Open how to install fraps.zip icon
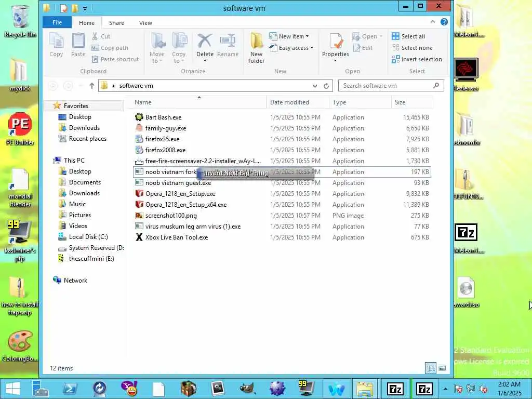 click(x=20, y=296)
